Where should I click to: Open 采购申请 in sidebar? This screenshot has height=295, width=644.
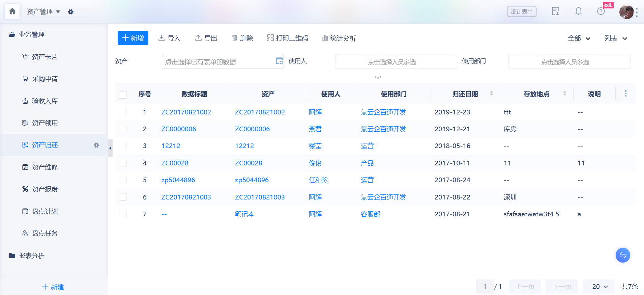click(x=45, y=79)
